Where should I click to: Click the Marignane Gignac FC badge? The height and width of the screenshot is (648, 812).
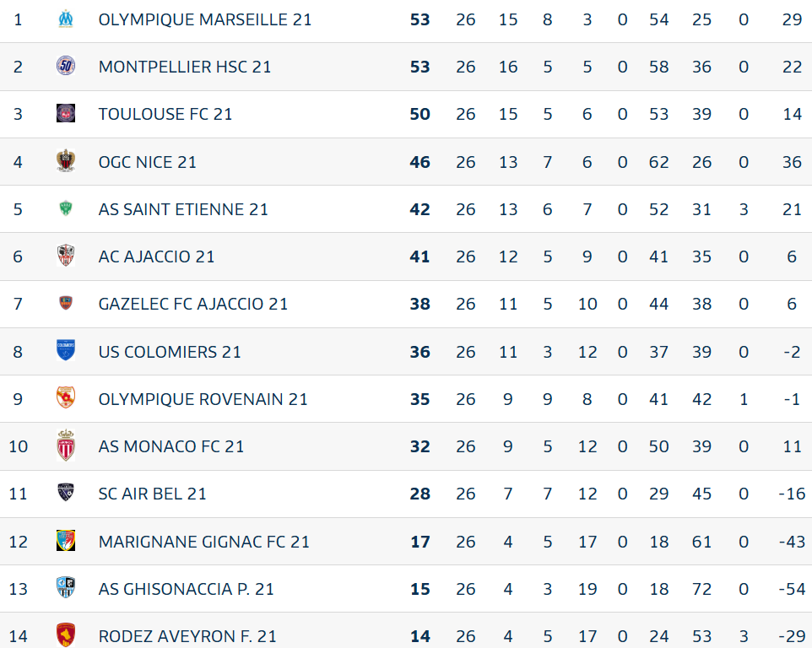pyautogui.click(x=66, y=541)
